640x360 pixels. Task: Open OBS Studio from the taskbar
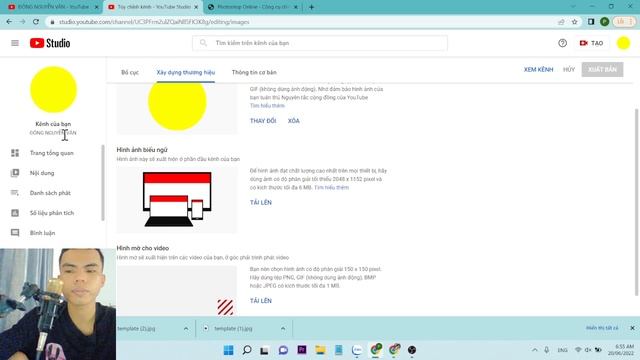(412, 350)
